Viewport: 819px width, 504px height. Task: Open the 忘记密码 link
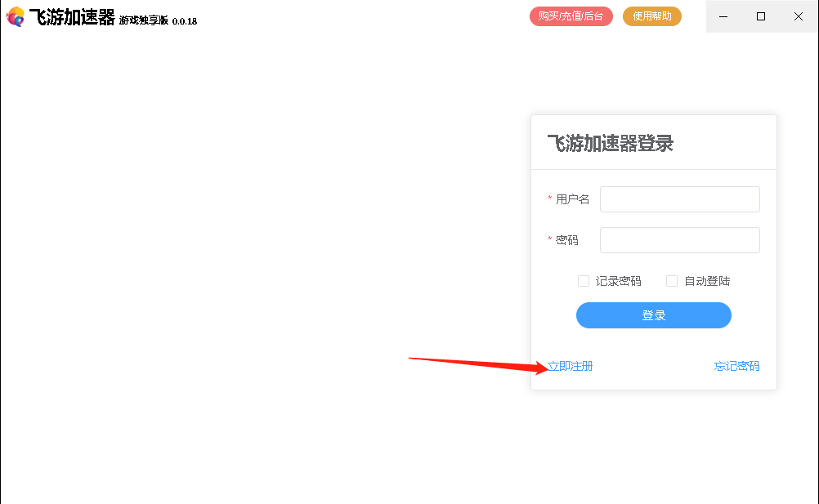736,366
